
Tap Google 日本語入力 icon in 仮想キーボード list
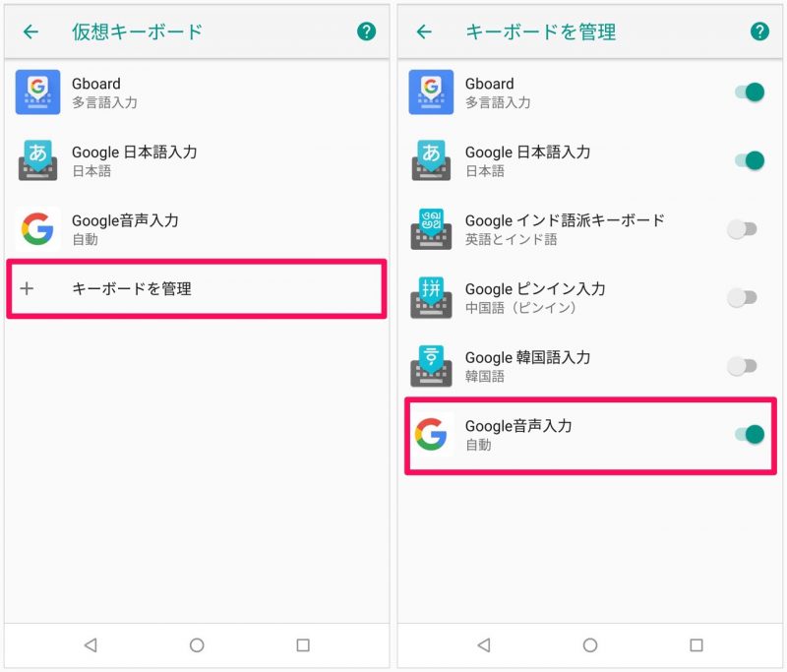(x=37, y=160)
